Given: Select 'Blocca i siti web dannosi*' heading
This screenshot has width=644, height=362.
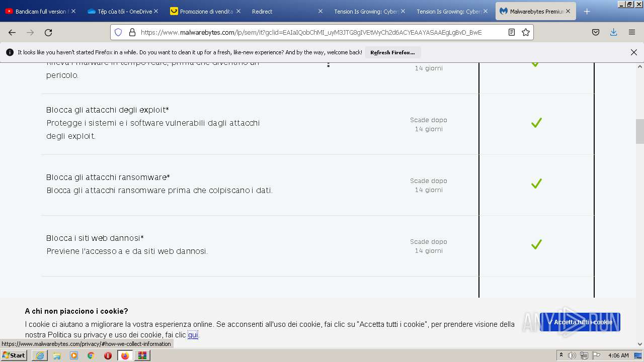Looking at the screenshot, I should [x=95, y=238].
